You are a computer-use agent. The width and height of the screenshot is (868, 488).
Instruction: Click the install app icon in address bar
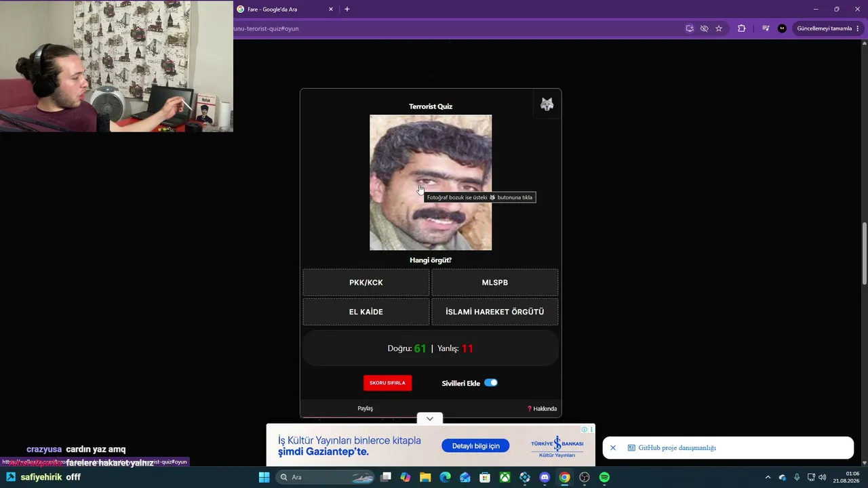(x=690, y=28)
